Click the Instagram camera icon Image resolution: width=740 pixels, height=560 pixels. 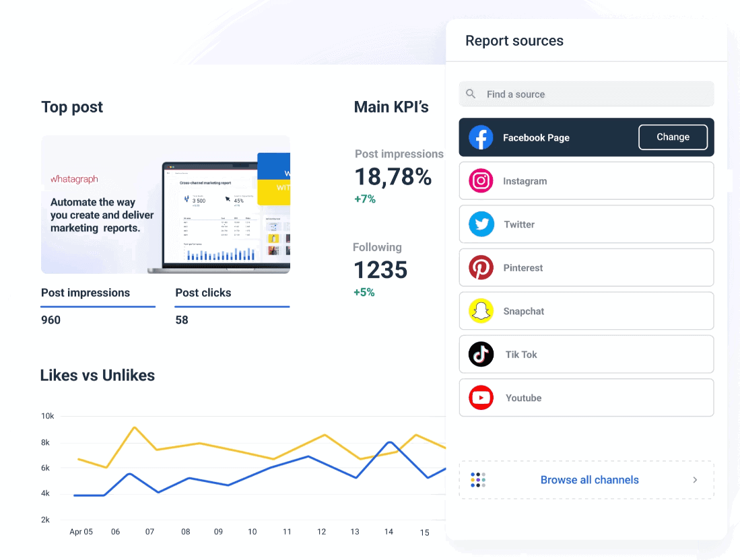[481, 180]
